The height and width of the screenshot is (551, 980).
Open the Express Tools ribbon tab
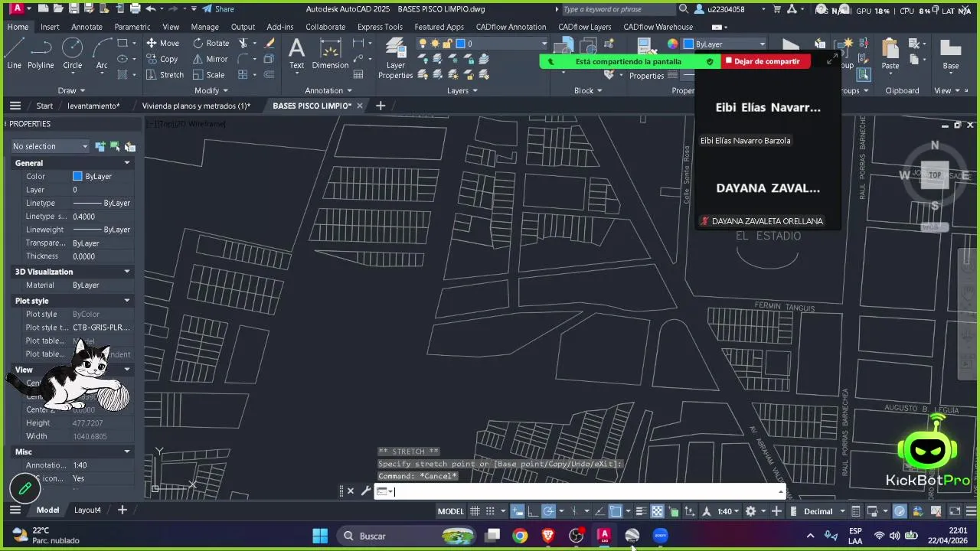380,27
